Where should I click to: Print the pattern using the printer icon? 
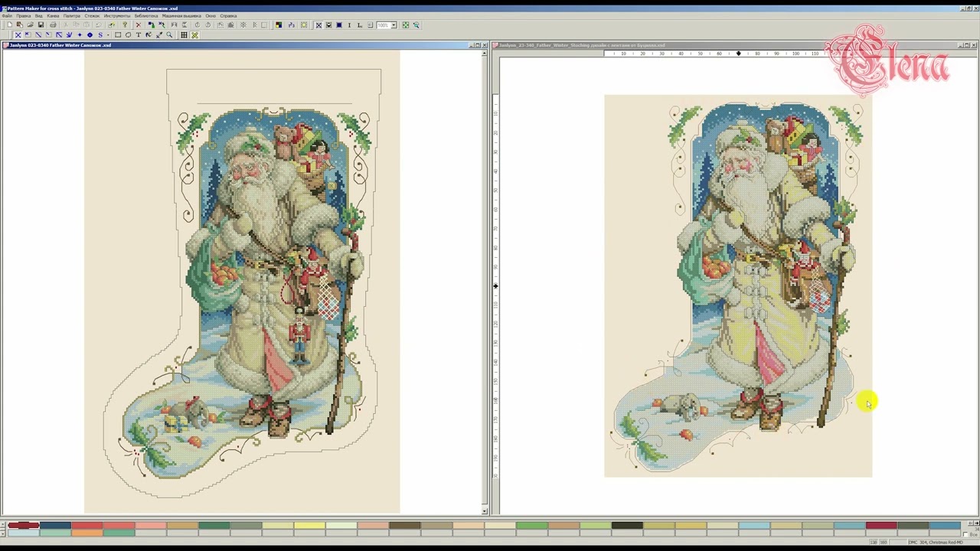(53, 25)
